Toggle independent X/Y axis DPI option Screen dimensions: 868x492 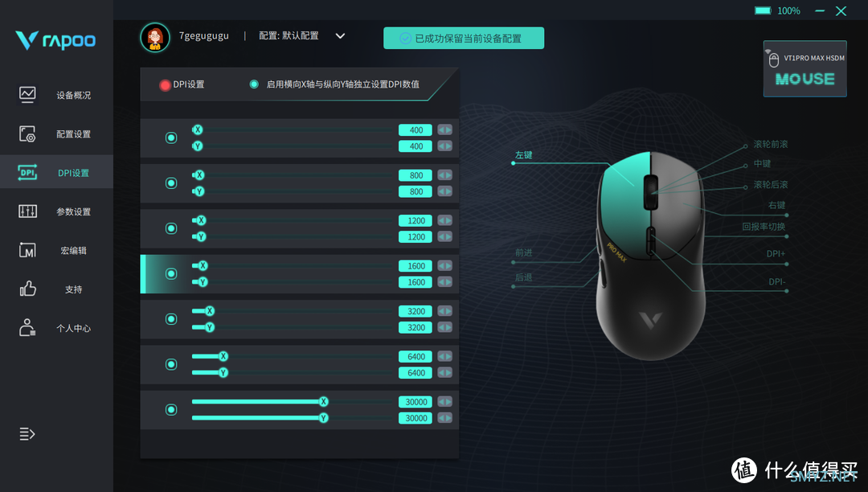[253, 84]
